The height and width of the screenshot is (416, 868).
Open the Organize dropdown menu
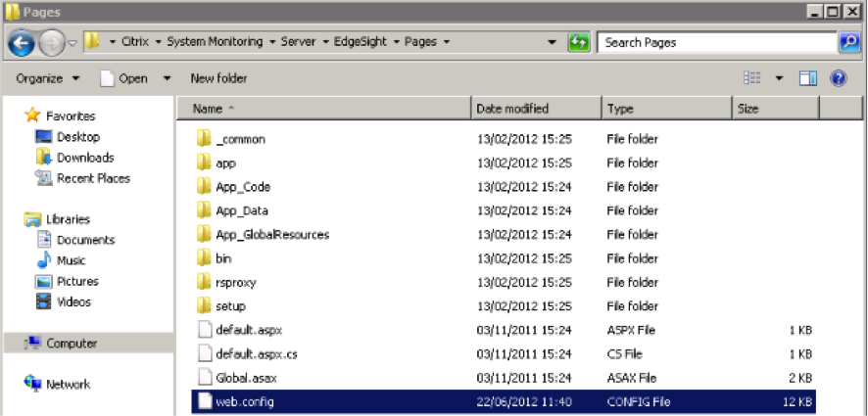pyautogui.click(x=45, y=78)
